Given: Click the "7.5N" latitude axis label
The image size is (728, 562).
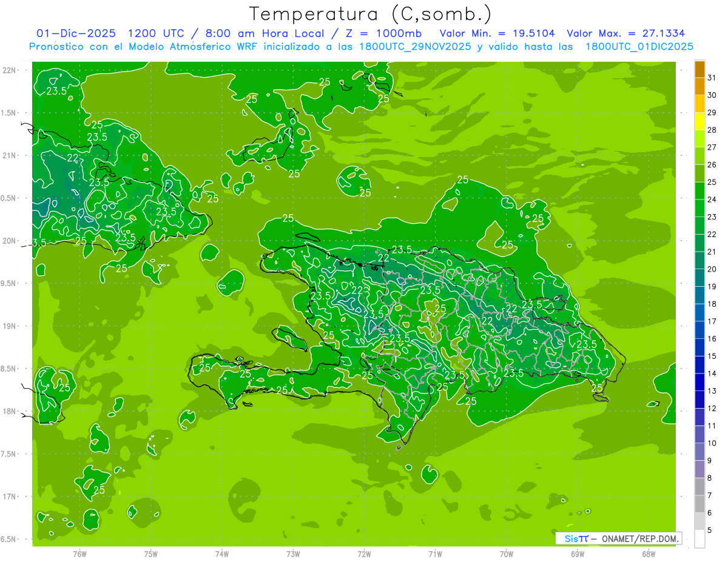Looking at the screenshot, I should coord(9,454).
